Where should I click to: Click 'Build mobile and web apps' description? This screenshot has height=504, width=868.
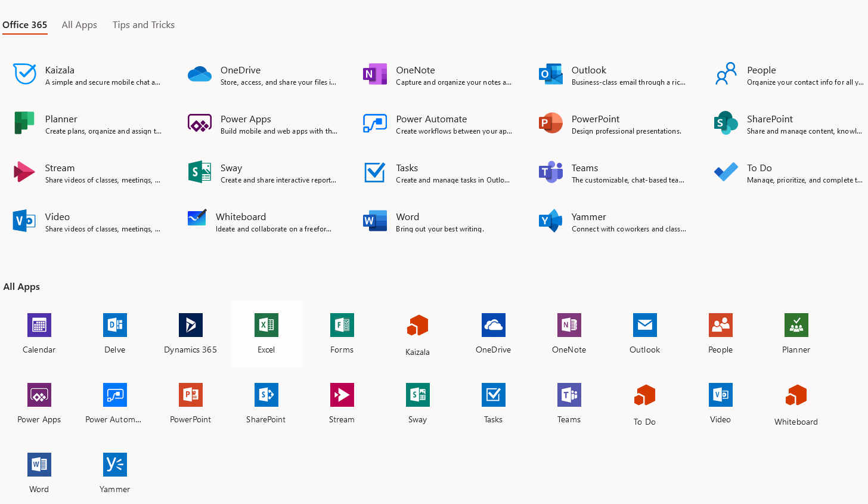coord(279,131)
